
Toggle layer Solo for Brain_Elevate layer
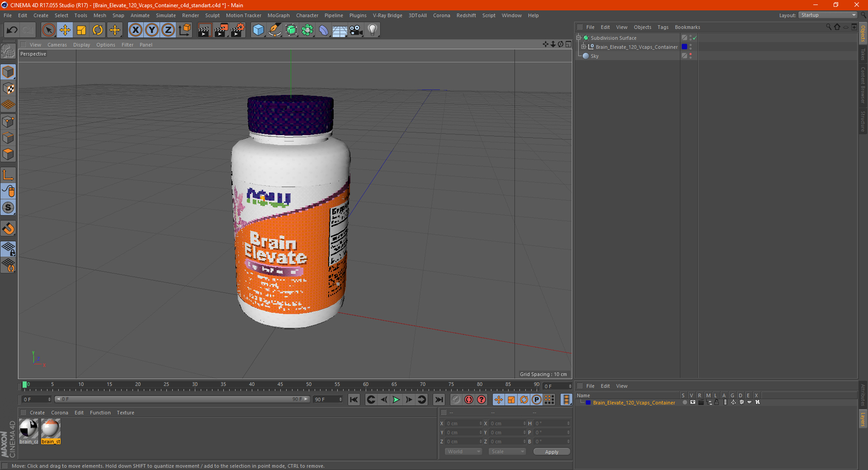[684, 402]
